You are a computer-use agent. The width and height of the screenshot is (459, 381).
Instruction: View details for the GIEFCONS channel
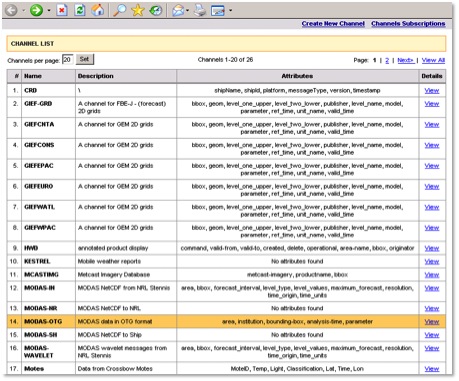432,145
